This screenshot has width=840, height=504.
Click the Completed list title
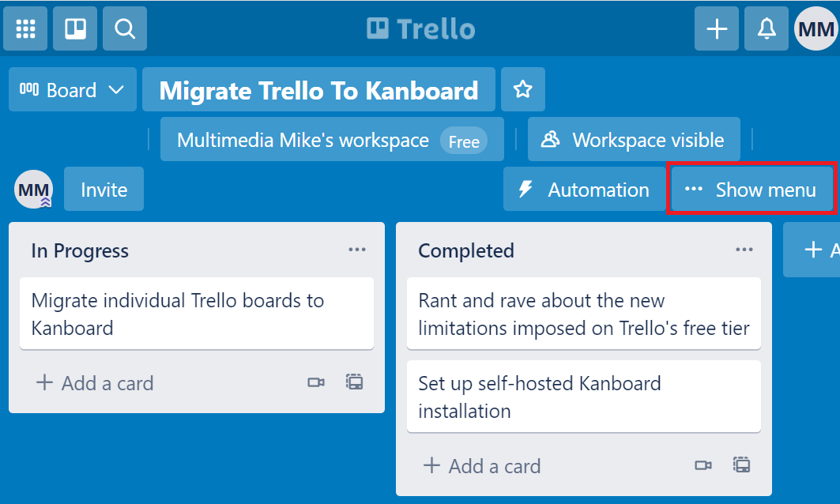click(466, 250)
